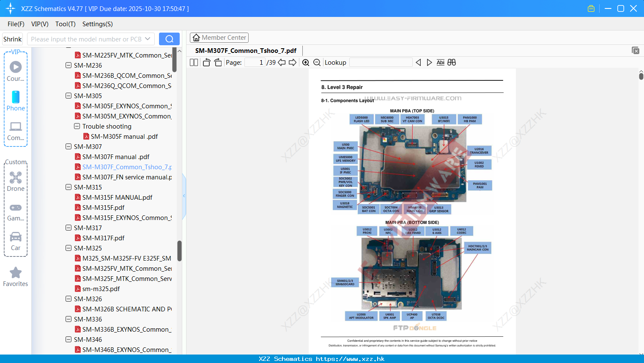Click the yellow toolbox icon in title bar
644x363 pixels.
(x=591, y=8)
